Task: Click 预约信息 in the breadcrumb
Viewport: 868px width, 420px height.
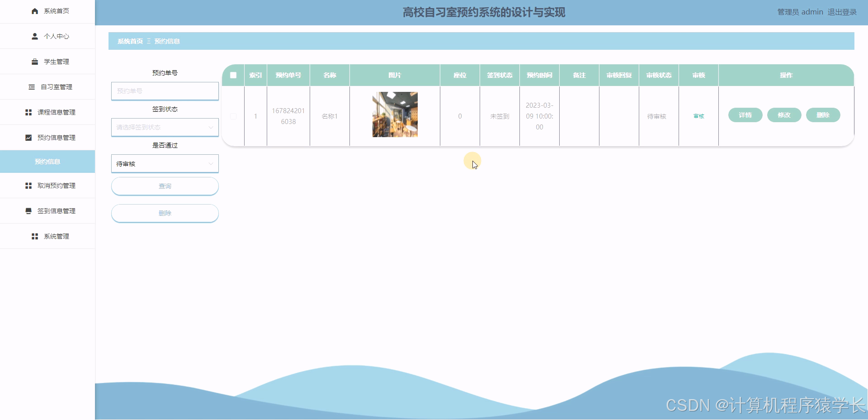Action: [x=167, y=41]
